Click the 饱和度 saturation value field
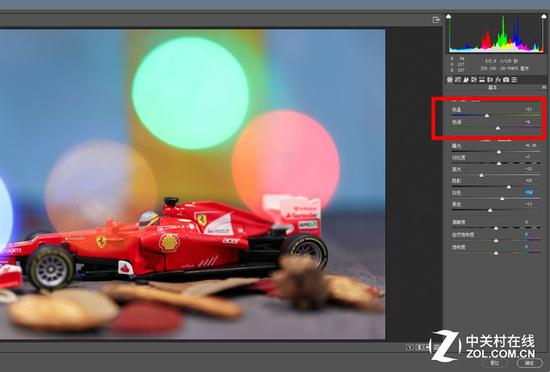 [x=526, y=246]
